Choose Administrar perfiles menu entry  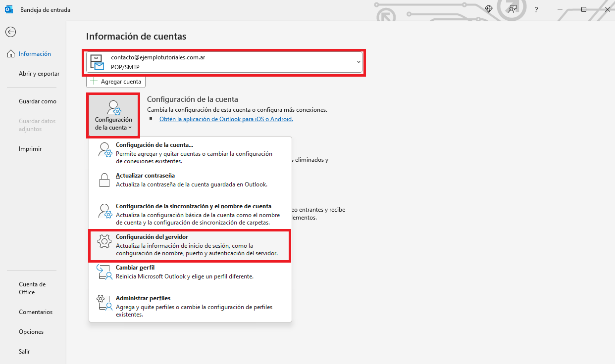tap(191, 306)
